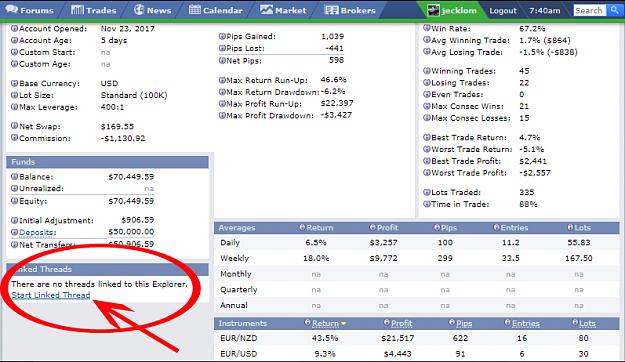Screen dimensions: 625x362
Task: Click the Net Pips value 598
Action: [x=336, y=60]
